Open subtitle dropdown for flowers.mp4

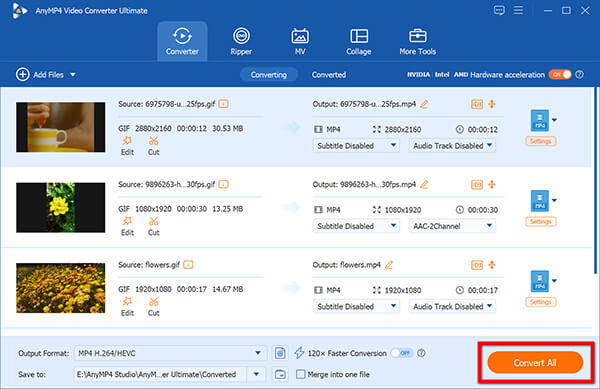(x=356, y=306)
